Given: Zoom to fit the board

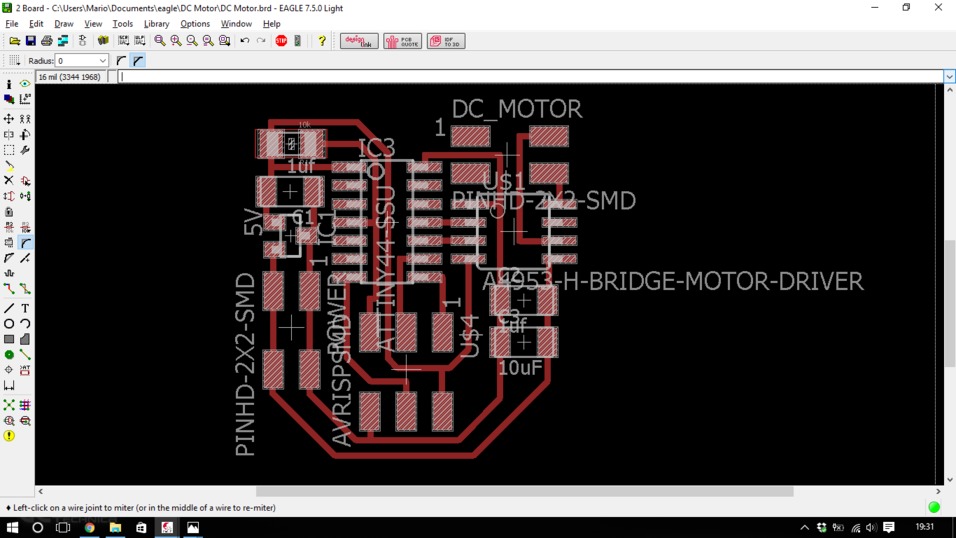Looking at the screenshot, I should pos(160,41).
